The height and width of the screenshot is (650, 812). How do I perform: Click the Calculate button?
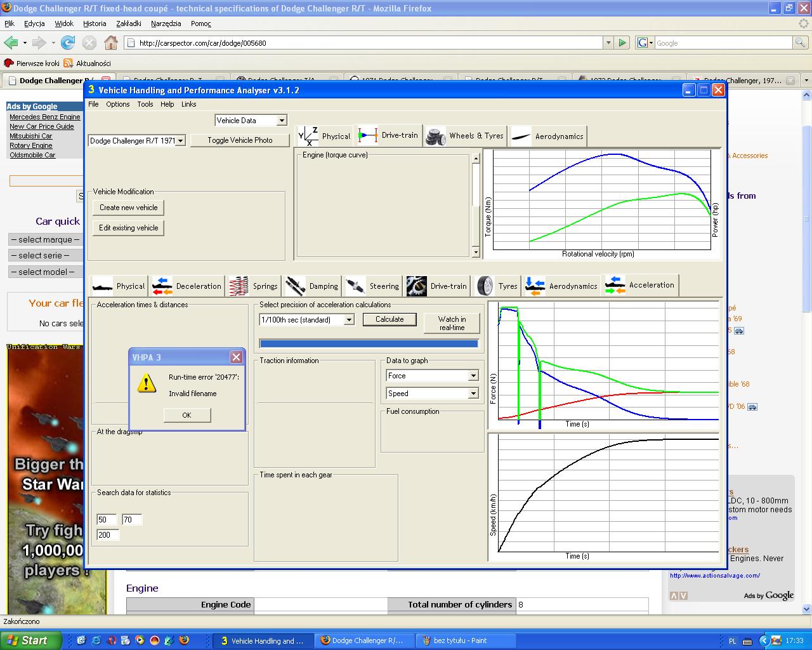pos(390,319)
